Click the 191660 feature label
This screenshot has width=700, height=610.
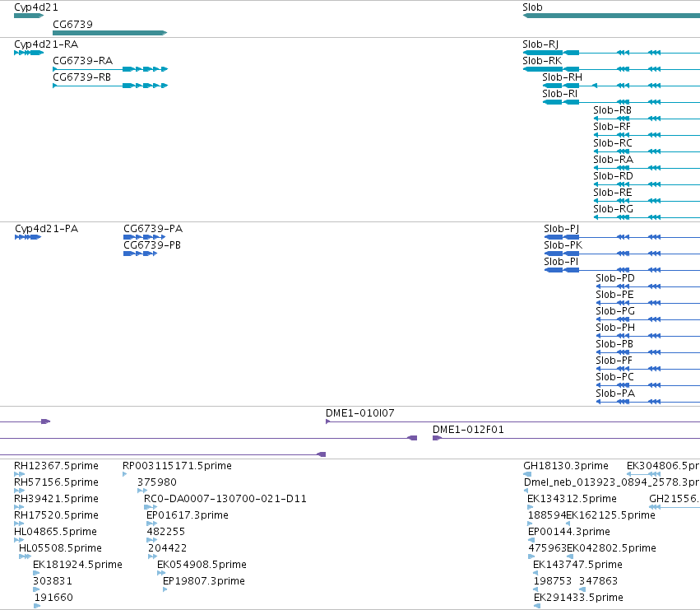[x=53, y=598]
